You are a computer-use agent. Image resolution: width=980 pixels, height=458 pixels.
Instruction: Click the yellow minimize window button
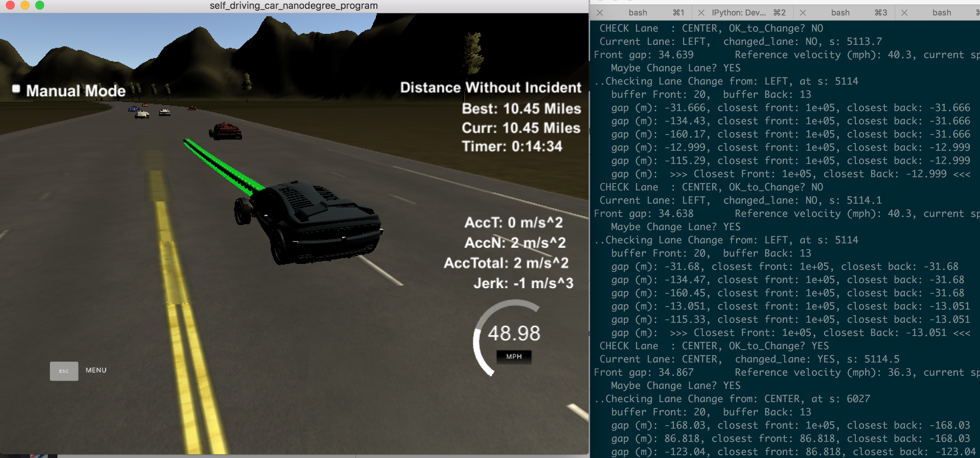[x=25, y=5]
